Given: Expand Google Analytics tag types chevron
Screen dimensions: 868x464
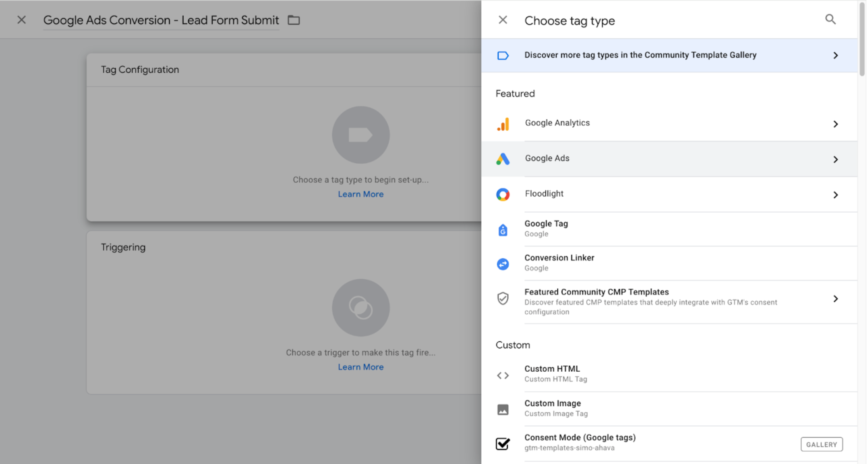Looking at the screenshot, I should tap(835, 124).
